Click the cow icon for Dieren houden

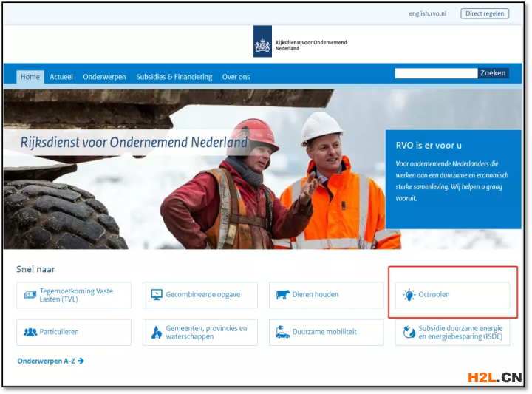[x=282, y=294]
